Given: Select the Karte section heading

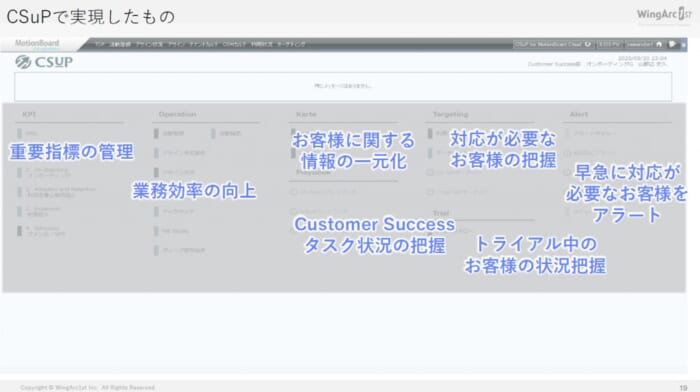Looking at the screenshot, I should (x=306, y=114).
